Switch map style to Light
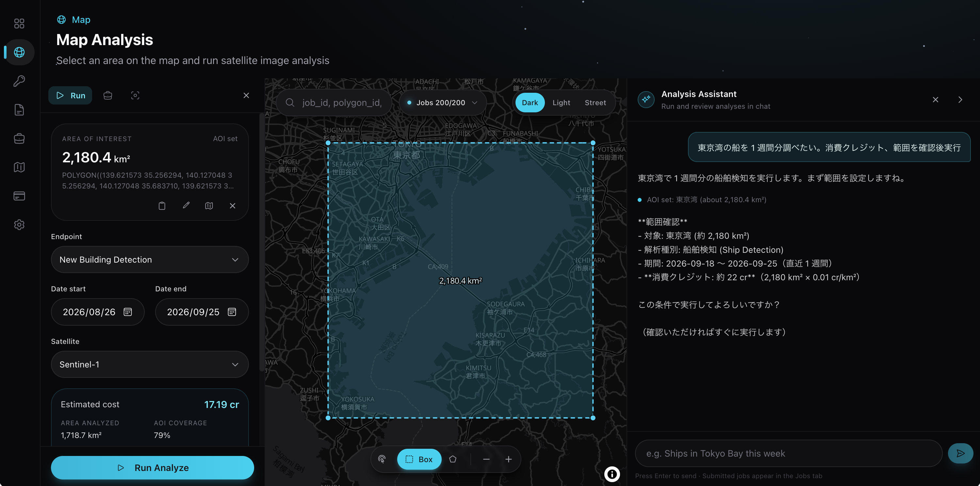Screen dimensions: 980x486 [x=561, y=103]
